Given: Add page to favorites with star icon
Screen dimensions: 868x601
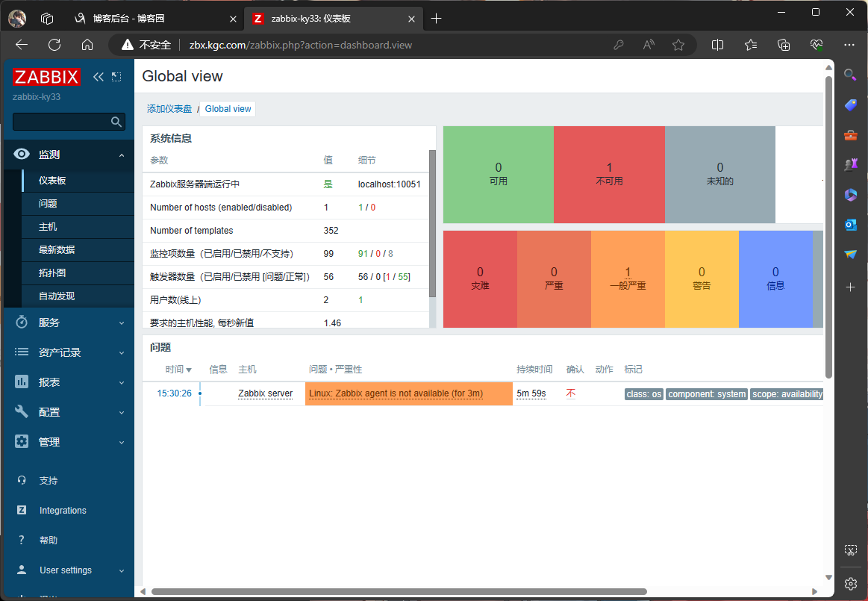Looking at the screenshot, I should pos(678,45).
